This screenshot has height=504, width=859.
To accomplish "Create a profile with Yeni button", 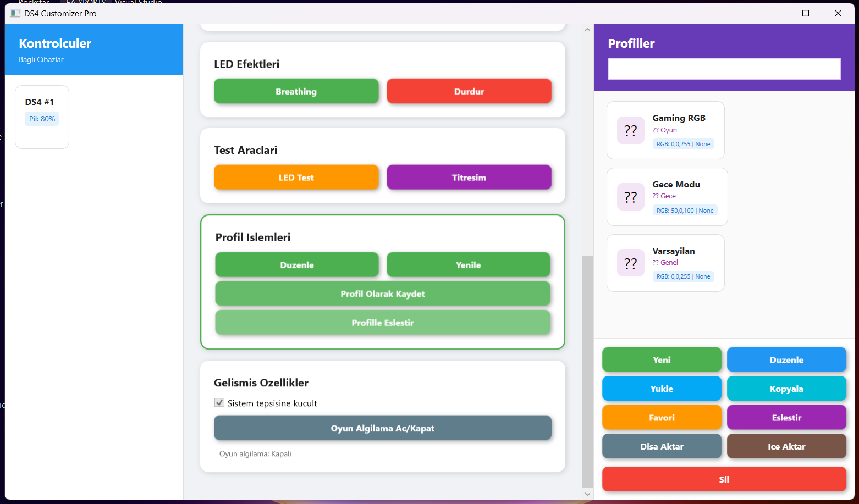I will (x=662, y=360).
